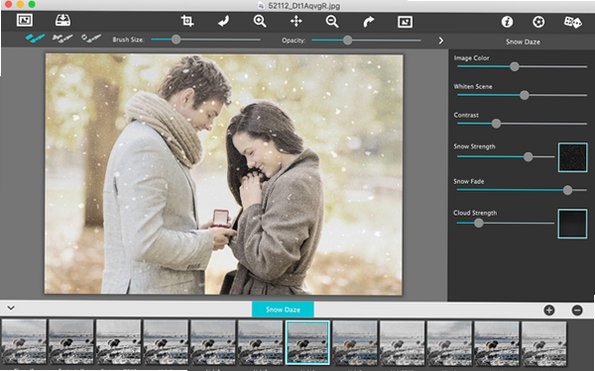Select the third preset thumbnail
This screenshot has height=371, width=595.
pyautogui.click(x=118, y=342)
